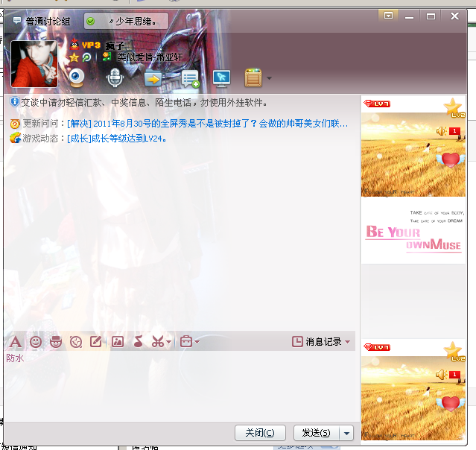Open the toolbox briefcase icon
476x450 pixels.
186,342
